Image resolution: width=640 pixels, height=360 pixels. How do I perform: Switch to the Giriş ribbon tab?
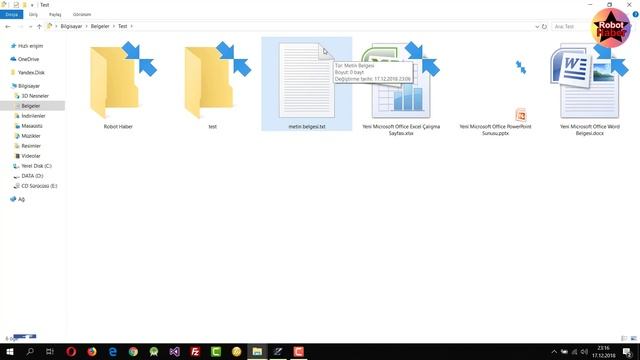coord(33,14)
